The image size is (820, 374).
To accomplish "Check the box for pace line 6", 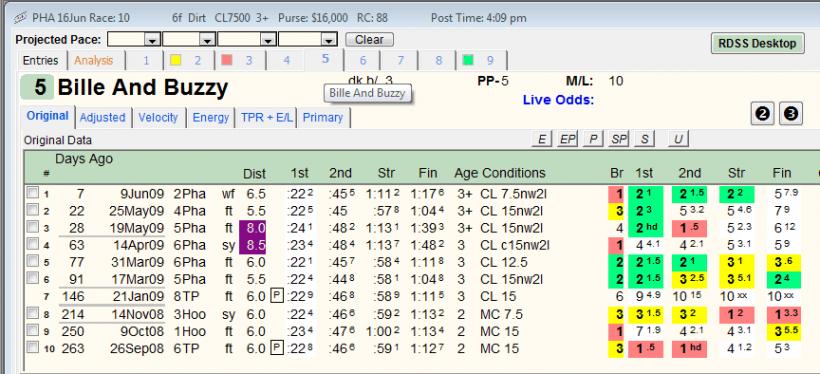I will (33, 278).
